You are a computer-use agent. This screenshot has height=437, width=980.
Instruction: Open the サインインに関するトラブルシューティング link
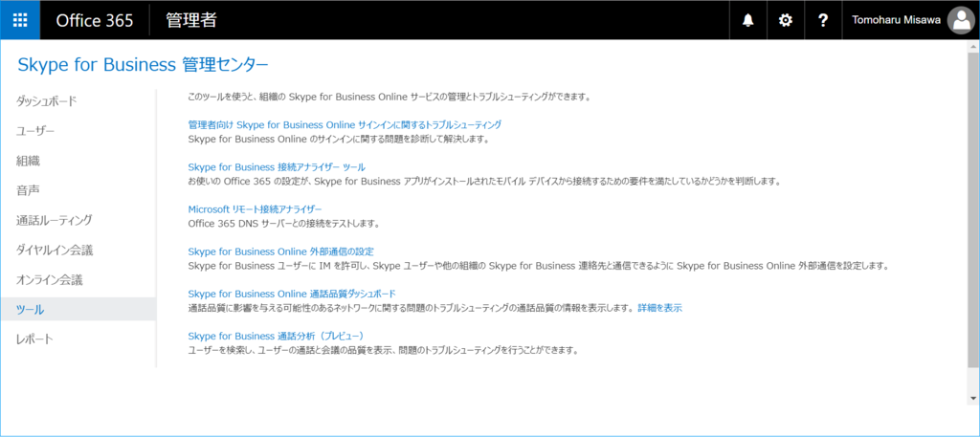click(x=345, y=125)
